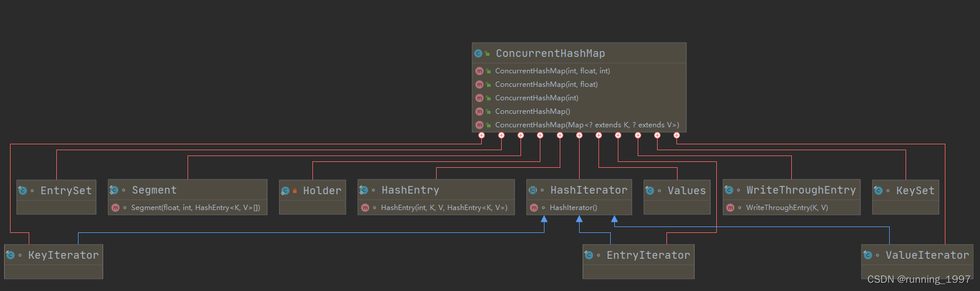Click method icon of ConcurrentHashMap(Map...) constructor
The image size is (980, 291).
479,125
